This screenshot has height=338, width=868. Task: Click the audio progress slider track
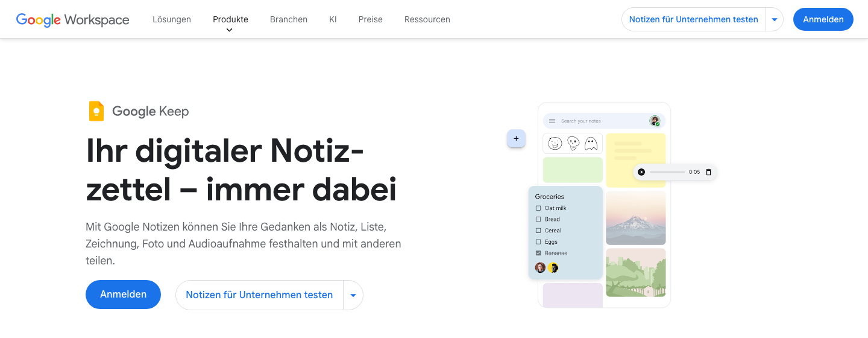pos(667,172)
